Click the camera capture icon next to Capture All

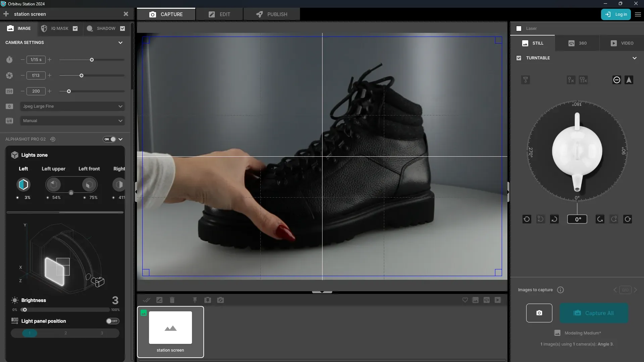point(539,313)
